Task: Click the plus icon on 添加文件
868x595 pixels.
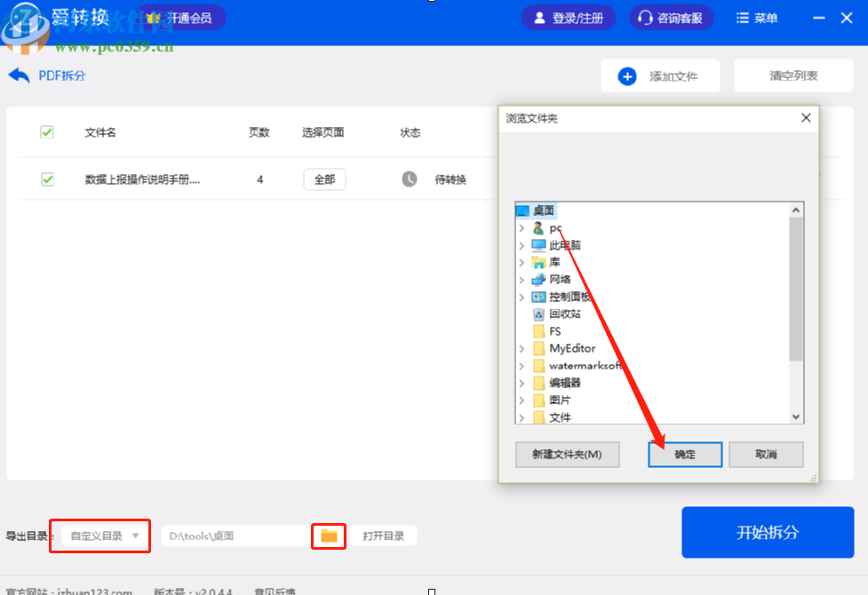Action: point(628,75)
